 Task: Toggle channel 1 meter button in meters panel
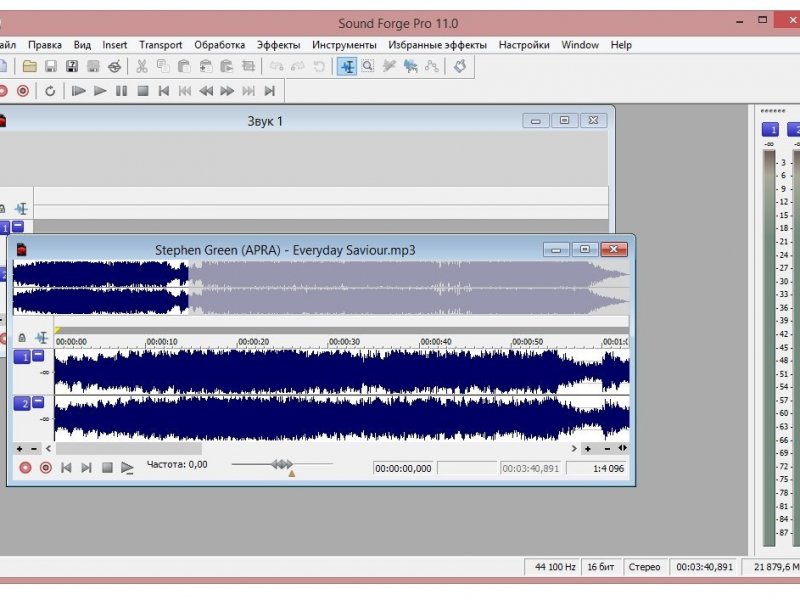tap(770, 130)
